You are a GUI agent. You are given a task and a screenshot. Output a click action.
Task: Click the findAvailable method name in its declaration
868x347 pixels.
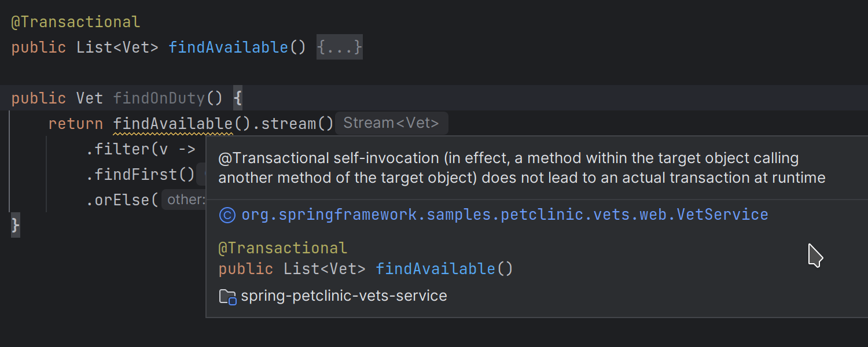[x=229, y=47]
